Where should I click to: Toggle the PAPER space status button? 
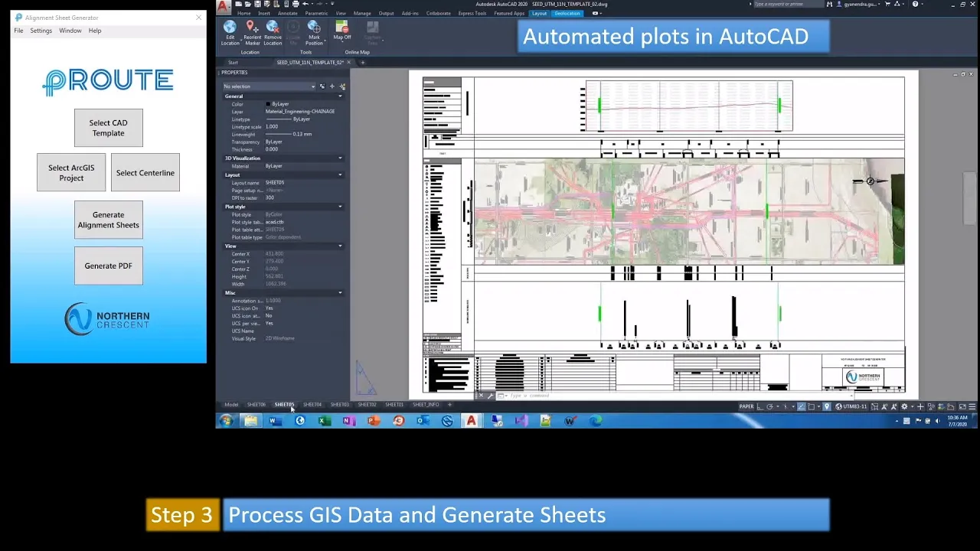pyautogui.click(x=746, y=406)
